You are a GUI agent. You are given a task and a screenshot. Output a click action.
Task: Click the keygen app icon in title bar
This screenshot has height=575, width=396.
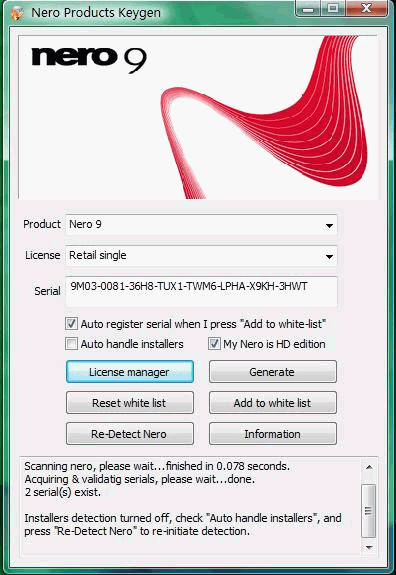[x=16, y=13]
